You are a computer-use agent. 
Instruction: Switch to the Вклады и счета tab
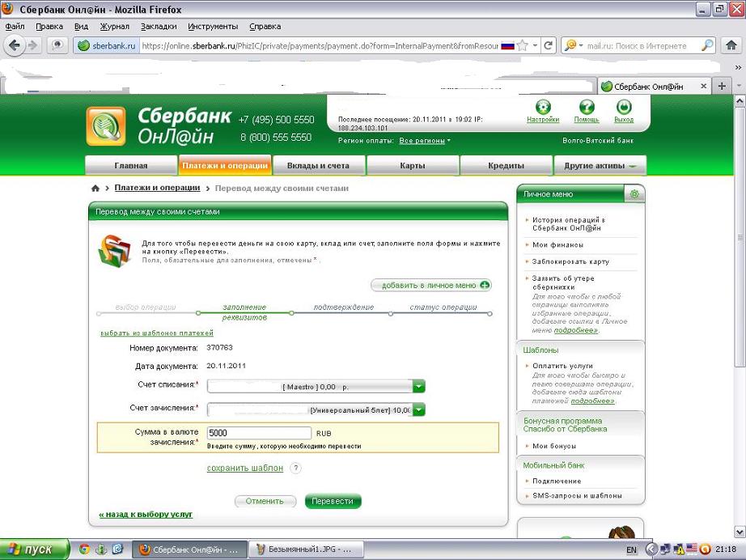318,166
